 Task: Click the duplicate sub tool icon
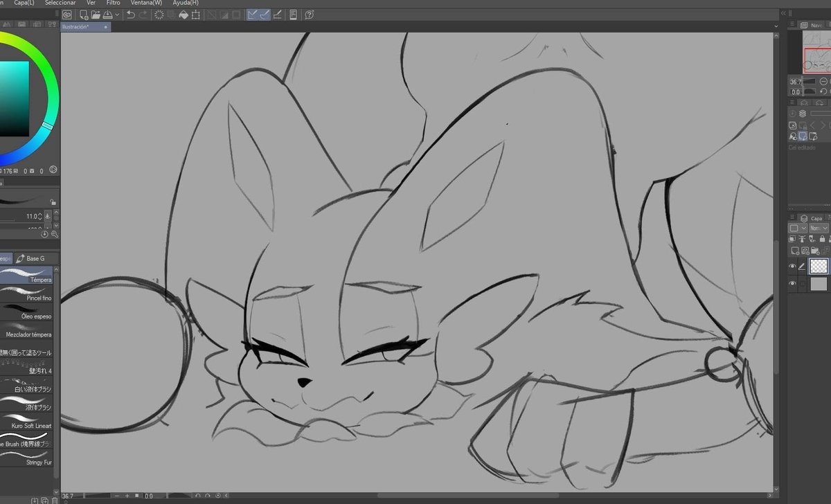tap(44, 500)
